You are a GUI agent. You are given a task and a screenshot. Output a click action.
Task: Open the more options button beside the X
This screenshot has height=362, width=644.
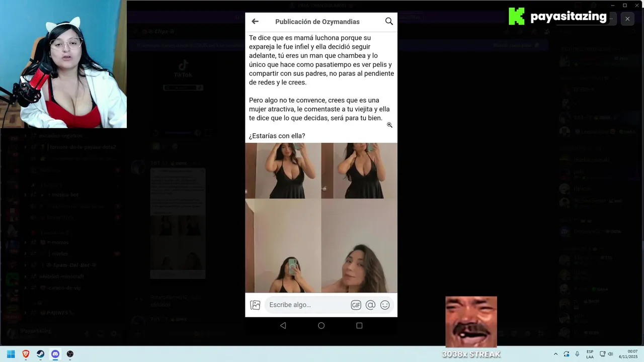[x=612, y=19]
